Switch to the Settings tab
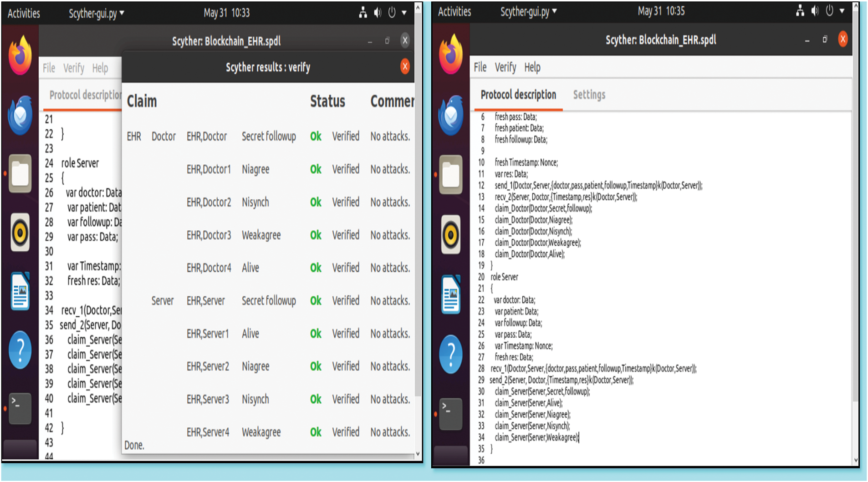The height and width of the screenshot is (482, 868). coord(589,95)
